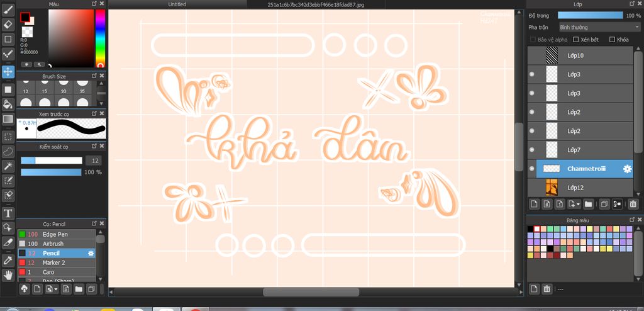This screenshot has width=644, height=311.
Task: Select the Eraser tool
Action: 8,25
